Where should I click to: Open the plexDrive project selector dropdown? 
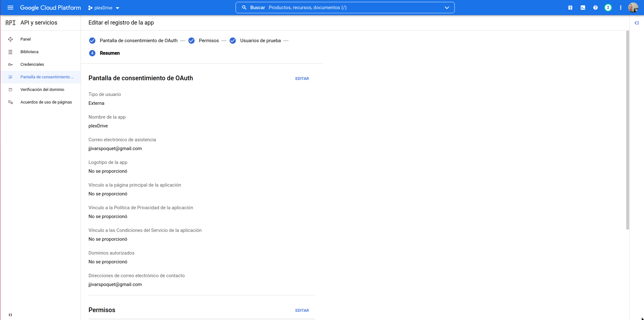pos(104,8)
